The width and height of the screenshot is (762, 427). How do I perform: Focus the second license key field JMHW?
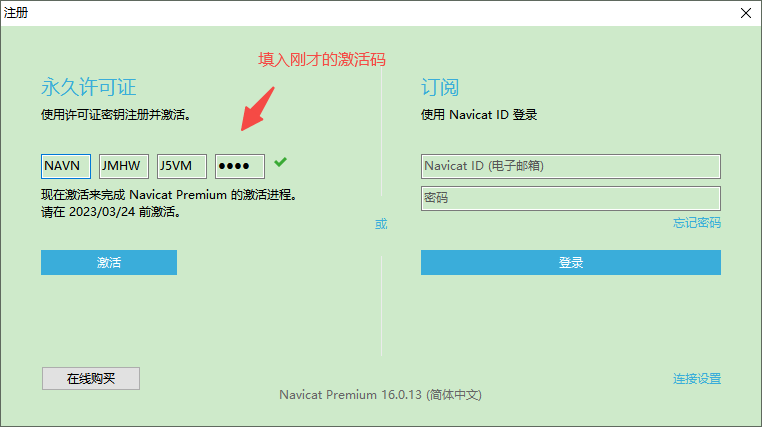[x=123, y=166]
